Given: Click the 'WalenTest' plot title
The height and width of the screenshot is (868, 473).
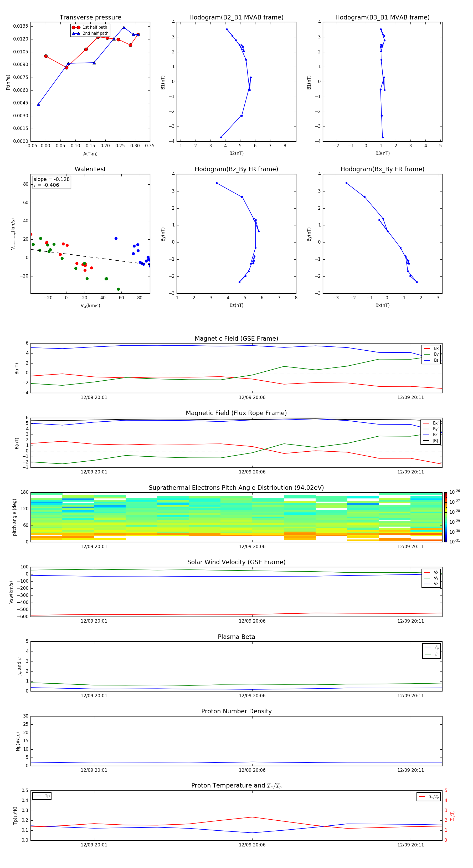Looking at the screenshot, I should point(90,169).
